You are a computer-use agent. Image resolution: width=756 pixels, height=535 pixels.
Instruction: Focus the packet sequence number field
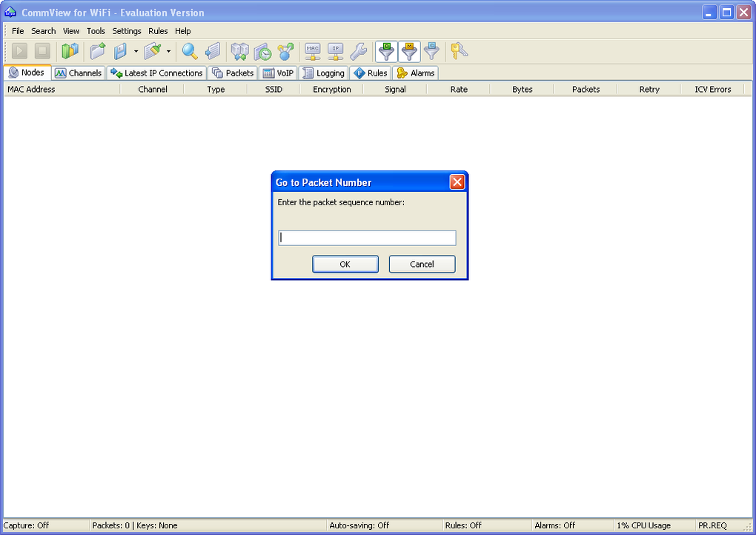(367, 238)
